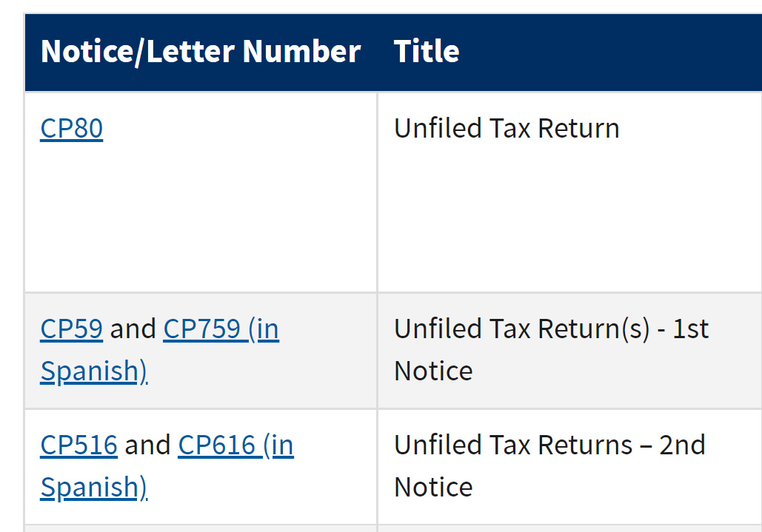Screen dimensions: 762x532
Task: Click the Title column header
Action: pos(427,51)
